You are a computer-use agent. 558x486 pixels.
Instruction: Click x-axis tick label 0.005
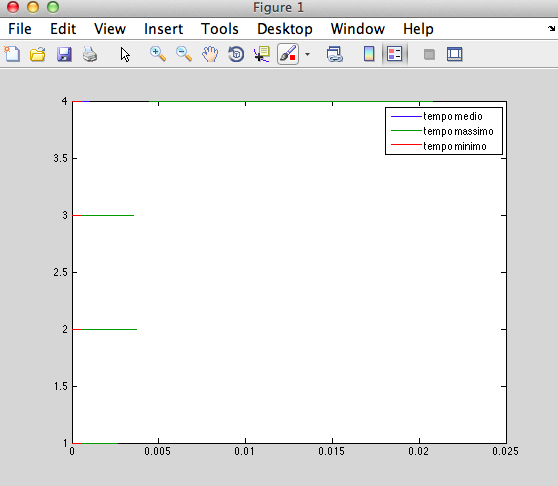click(x=157, y=451)
